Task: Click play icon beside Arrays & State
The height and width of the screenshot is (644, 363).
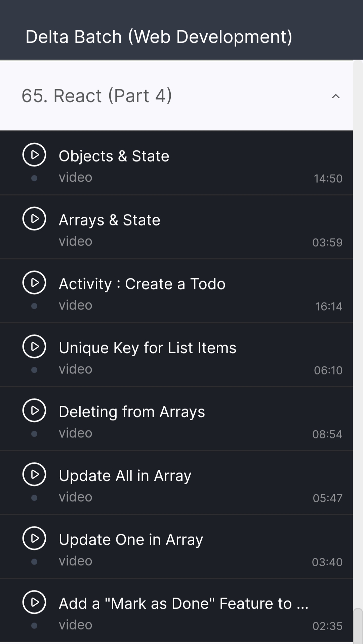Action: click(x=34, y=219)
